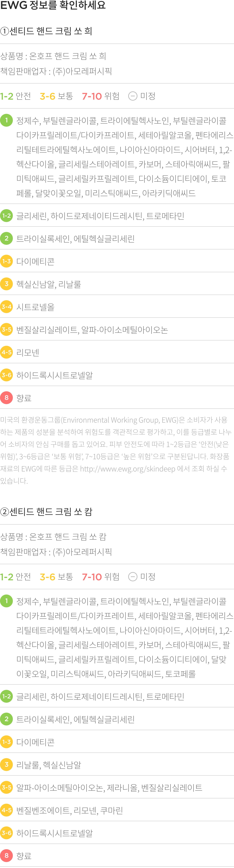Click the row with 제라니올 ingredient
Screen dimensions: 234x868
click(117, 788)
